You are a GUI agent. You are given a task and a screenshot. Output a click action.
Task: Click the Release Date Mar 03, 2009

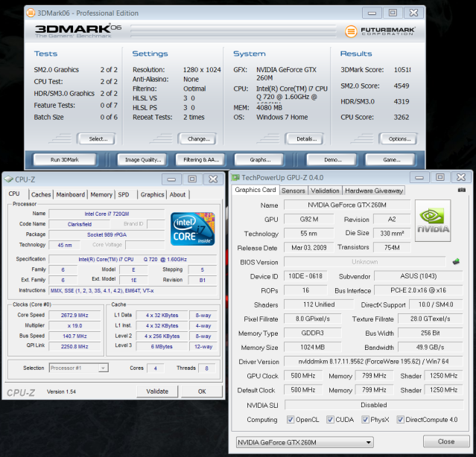click(x=308, y=247)
